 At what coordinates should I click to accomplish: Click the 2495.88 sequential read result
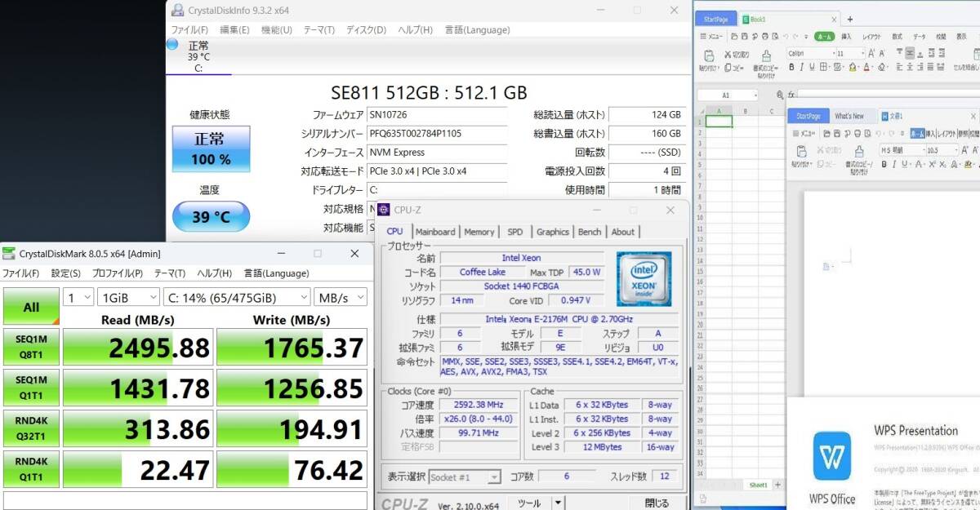[138, 348]
